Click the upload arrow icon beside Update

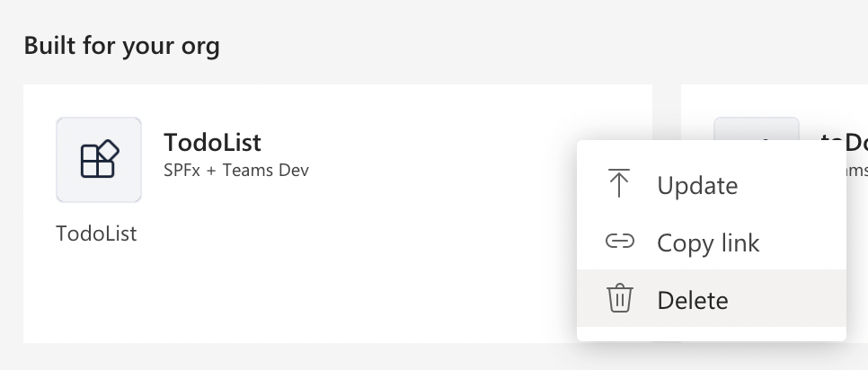pos(619,184)
